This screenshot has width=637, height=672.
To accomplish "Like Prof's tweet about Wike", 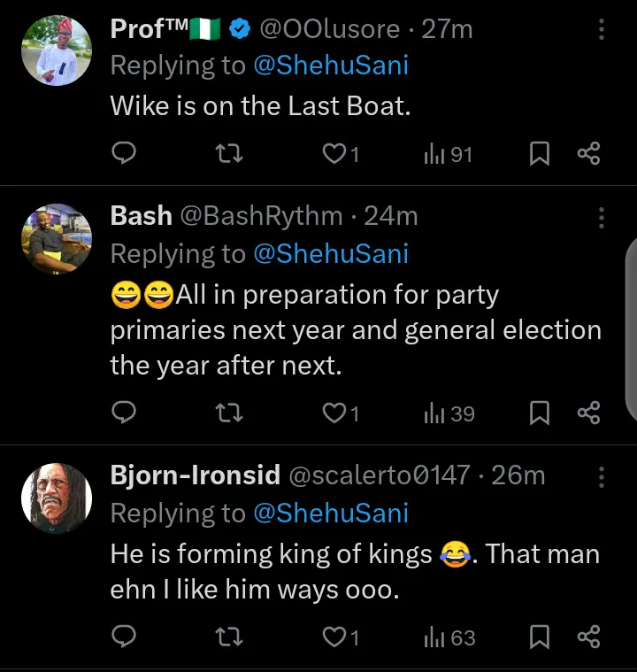I will tap(334, 155).
